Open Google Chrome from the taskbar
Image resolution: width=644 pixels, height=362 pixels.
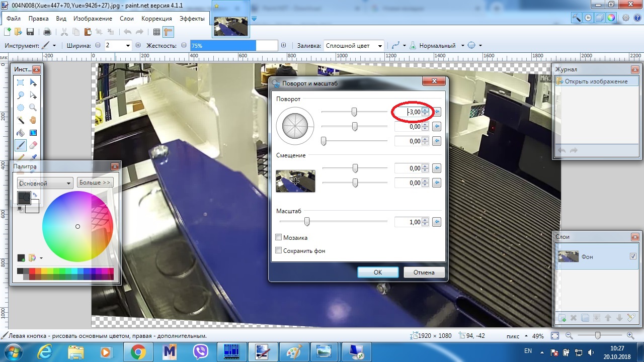pos(138,351)
